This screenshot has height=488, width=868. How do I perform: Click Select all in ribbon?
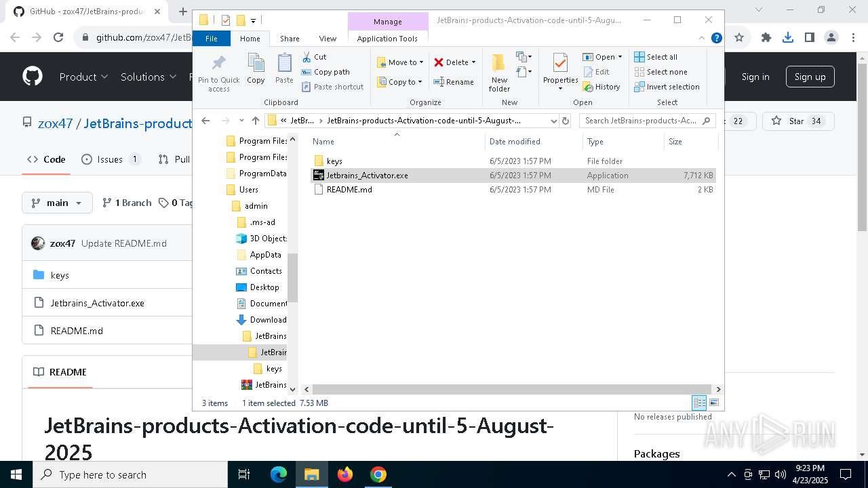pos(655,57)
